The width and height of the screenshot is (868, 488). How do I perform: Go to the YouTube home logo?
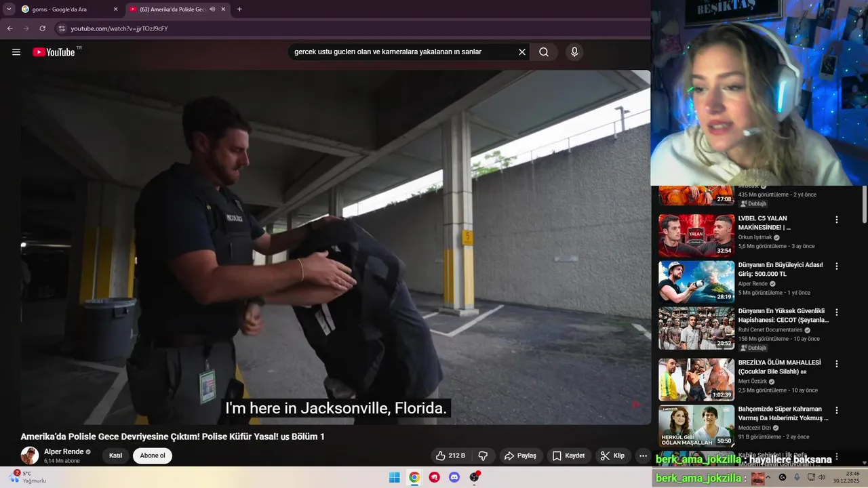pyautogui.click(x=54, y=52)
